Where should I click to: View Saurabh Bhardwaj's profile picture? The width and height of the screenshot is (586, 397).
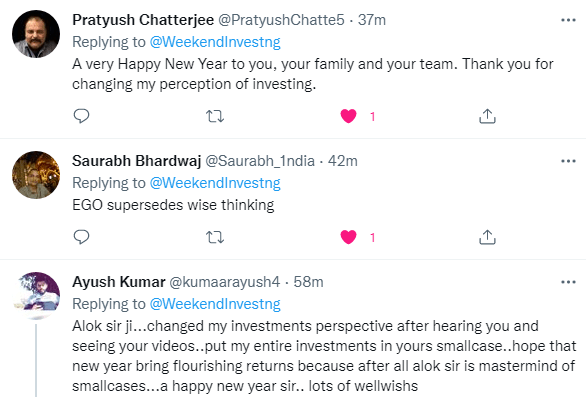(36, 175)
